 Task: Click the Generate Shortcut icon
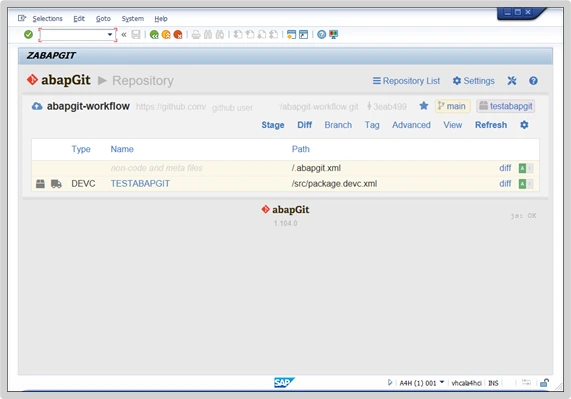click(303, 35)
